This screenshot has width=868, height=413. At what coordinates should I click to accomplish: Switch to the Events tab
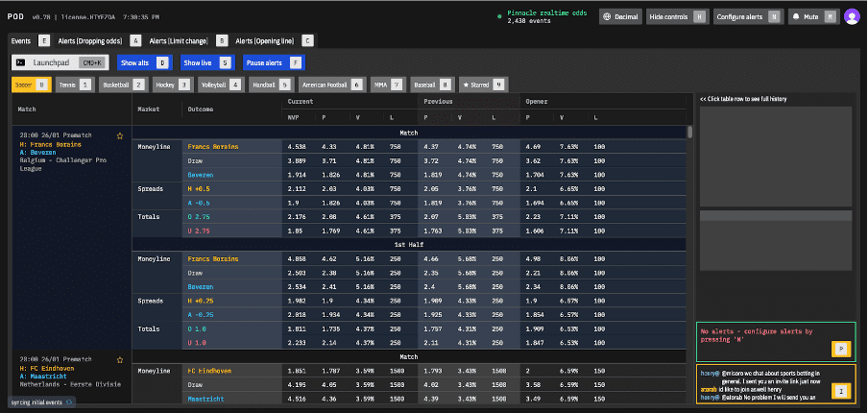pos(30,40)
